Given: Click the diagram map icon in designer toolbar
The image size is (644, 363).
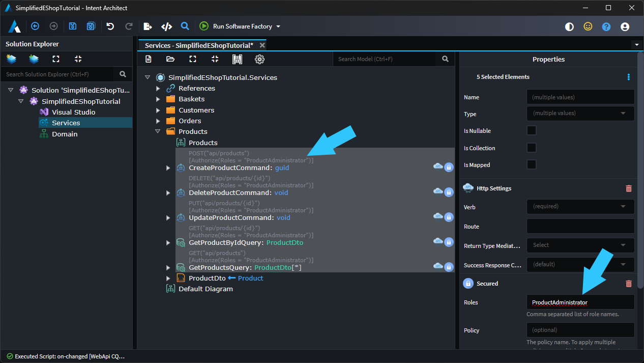Looking at the screenshot, I should 237,59.
